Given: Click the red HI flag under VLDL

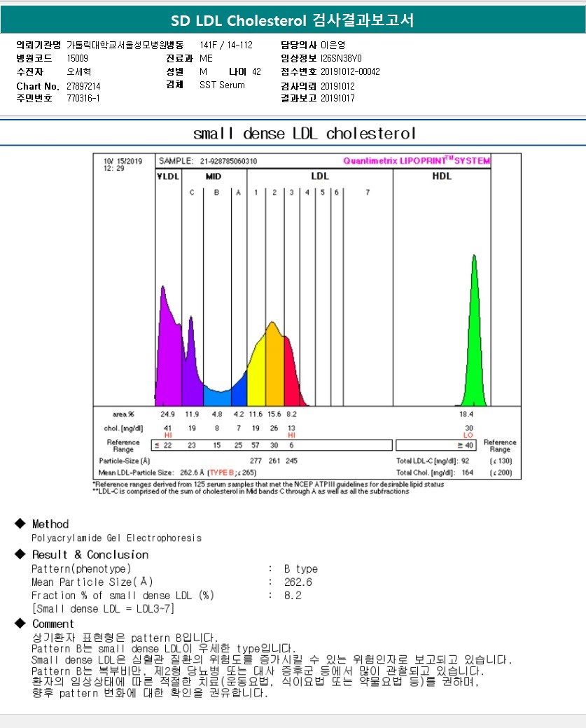Looking at the screenshot, I should point(167,435).
